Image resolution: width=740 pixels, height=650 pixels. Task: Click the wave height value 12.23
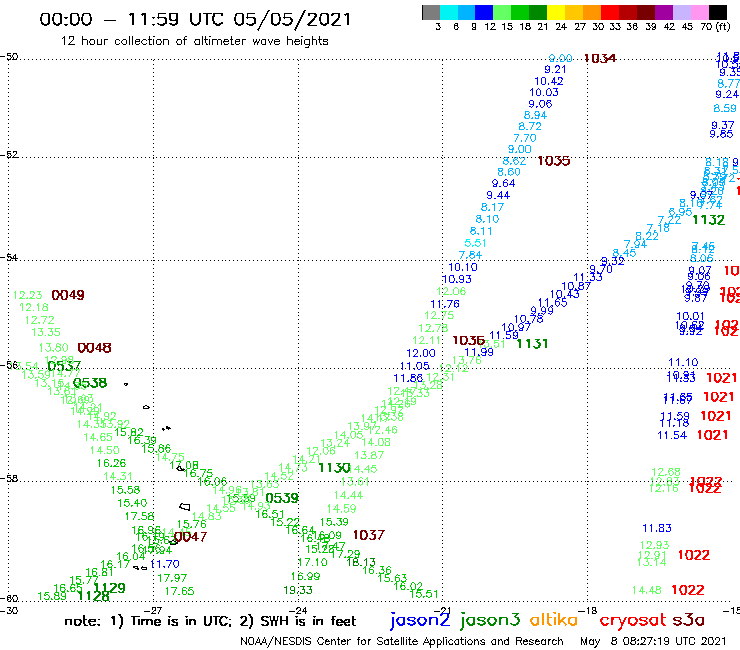(27, 295)
